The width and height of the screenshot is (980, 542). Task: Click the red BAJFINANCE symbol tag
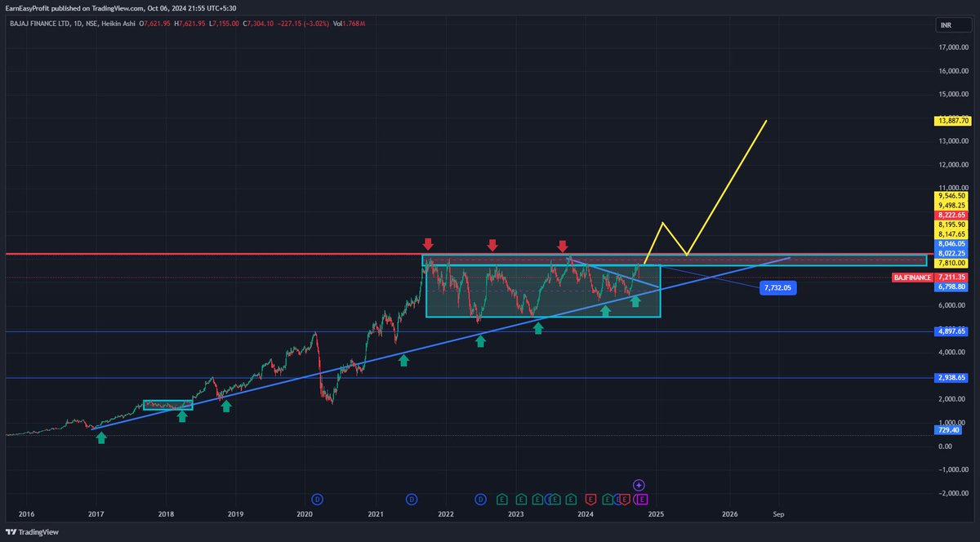(x=912, y=278)
